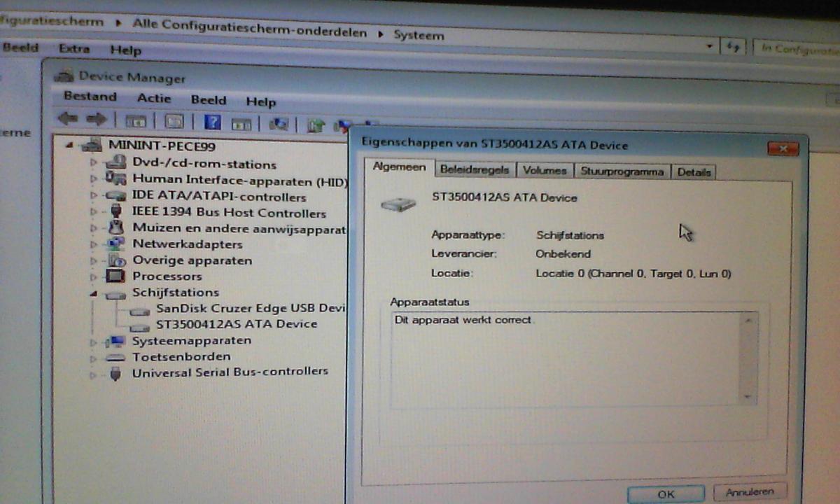Collapse the MININT-PECE99 root node
The height and width of the screenshot is (504, 840).
[x=69, y=146]
